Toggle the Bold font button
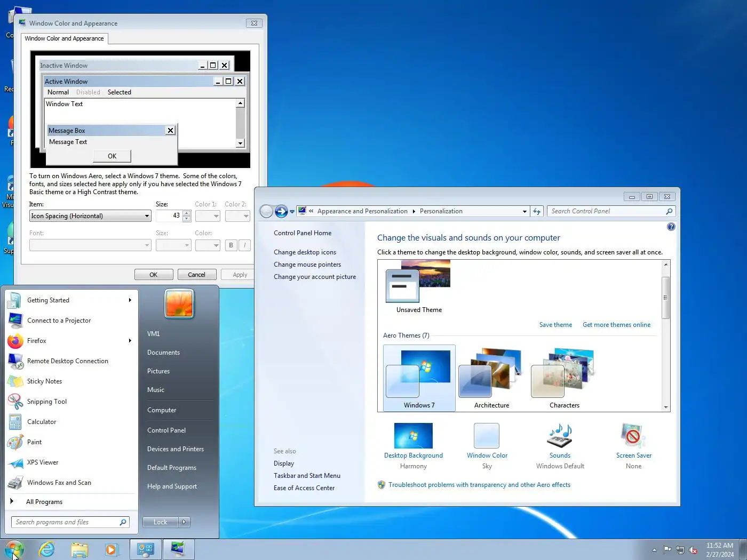747x560 pixels. tap(231, 245)
